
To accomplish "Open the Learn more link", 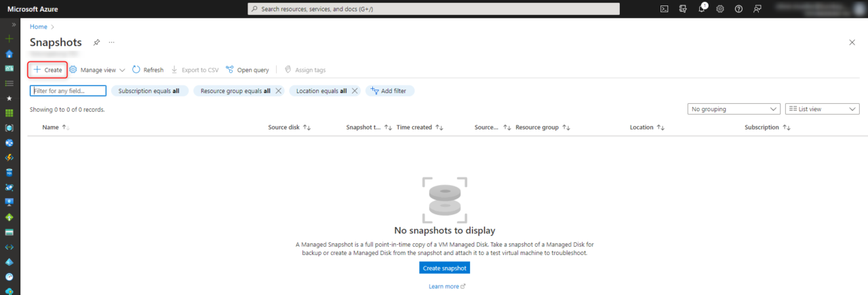I will pos(447,286).
